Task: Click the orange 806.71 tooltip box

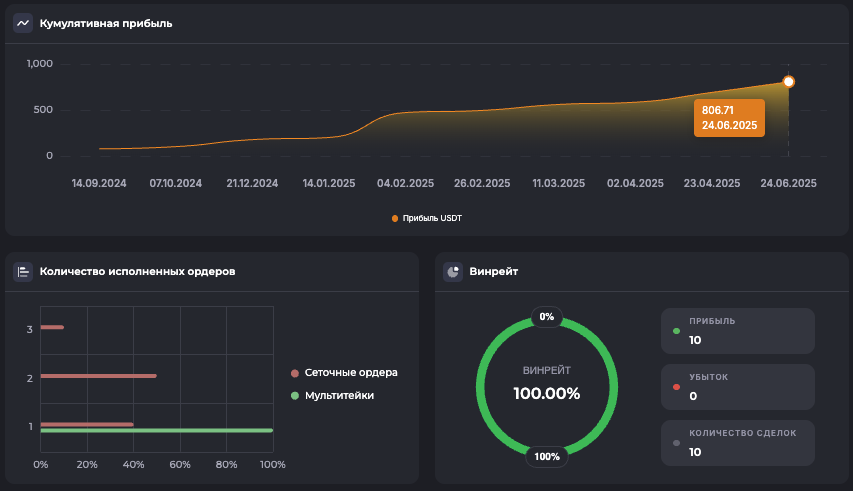Action: pyautogui.click(x=729, y=118)
